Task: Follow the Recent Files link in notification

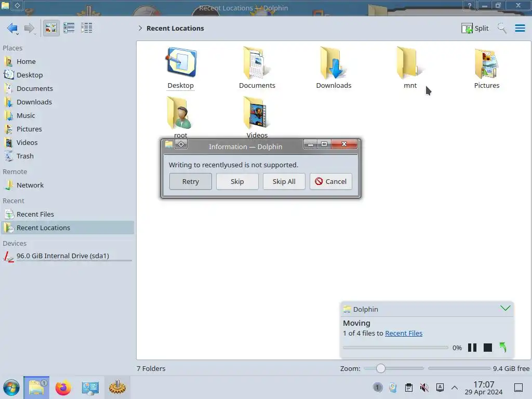Action: [404, 334]
